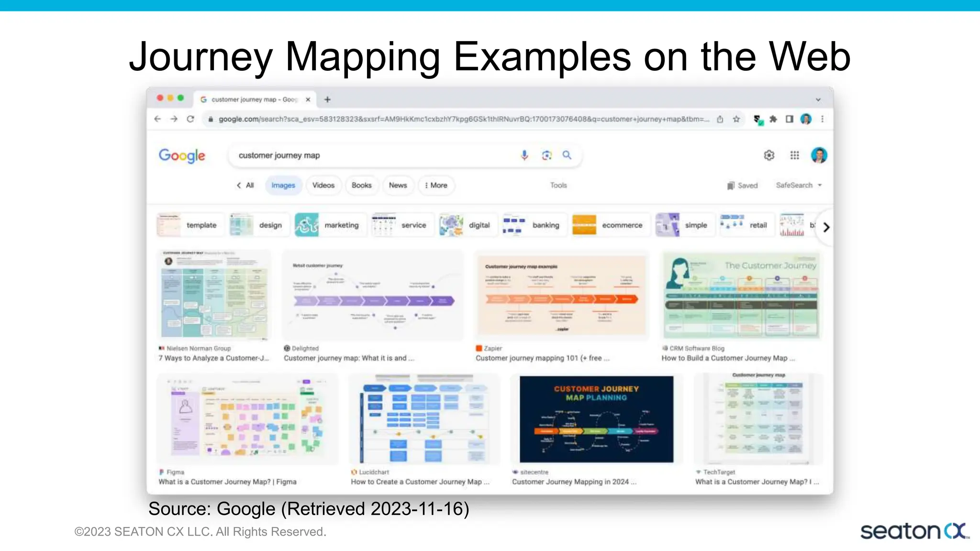Open the Extensions puzzle icon

773,119
